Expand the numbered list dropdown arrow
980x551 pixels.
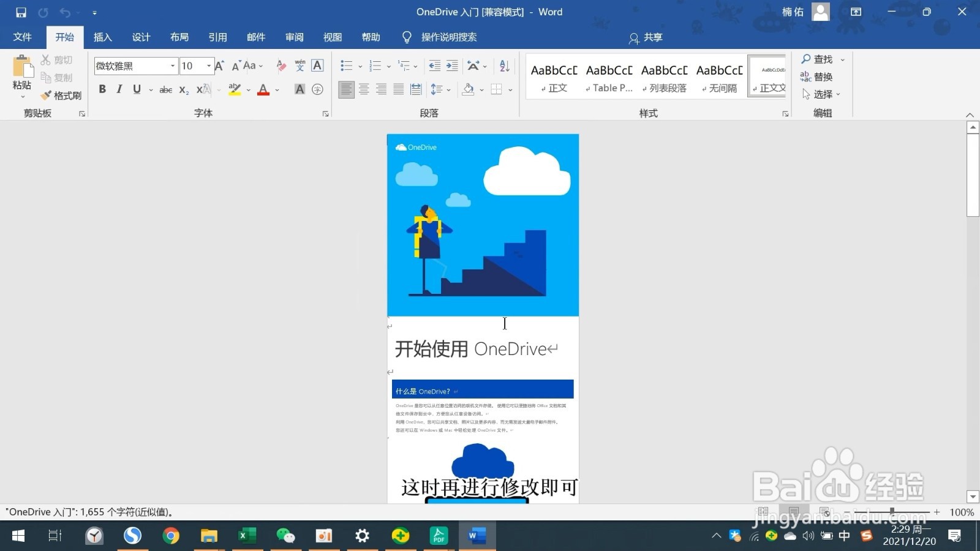[389, 66]
